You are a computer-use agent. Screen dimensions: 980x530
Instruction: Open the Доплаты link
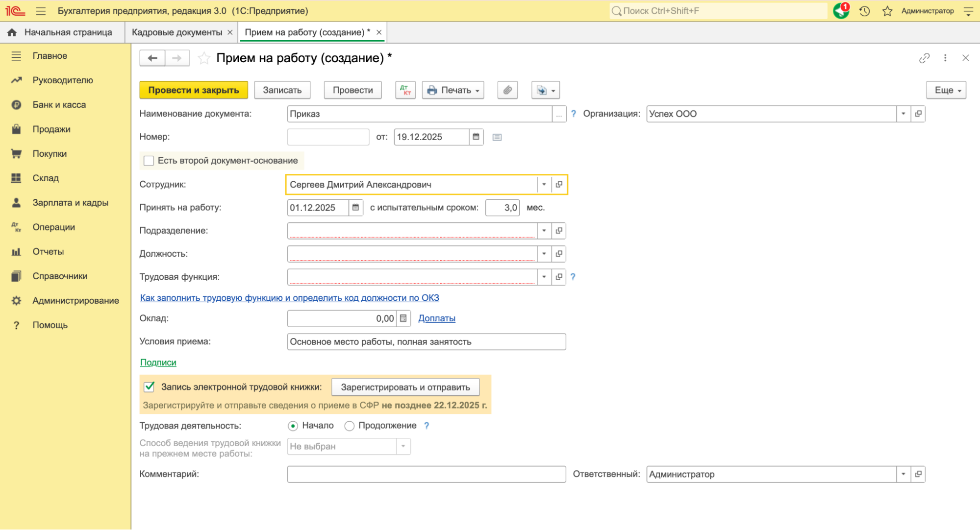436,318
